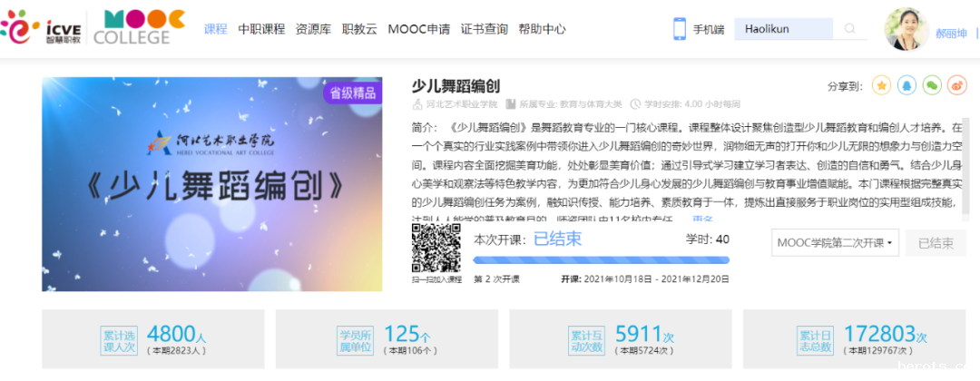Screen dimensions: 980x381
Task: Click the course progress bar
Action: click(601, 259)
